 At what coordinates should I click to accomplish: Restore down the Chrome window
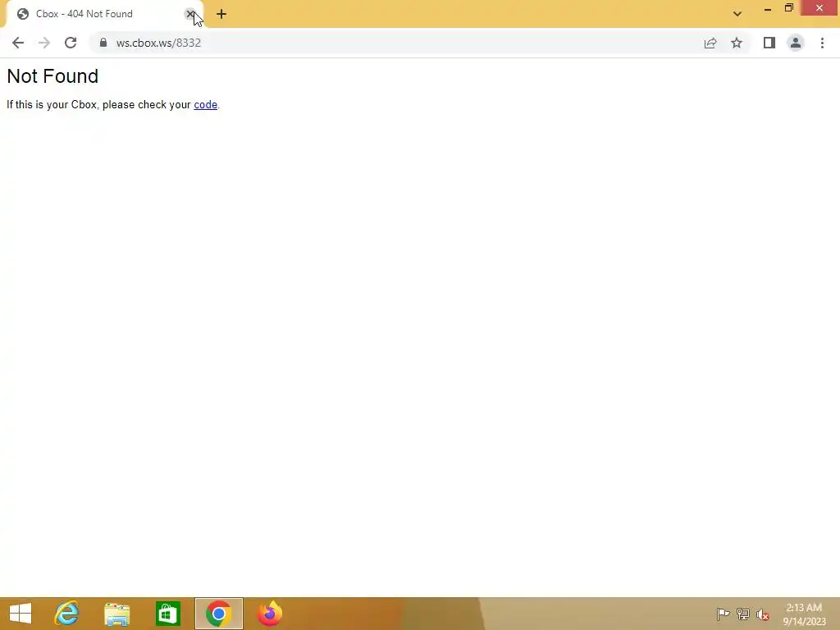788,8
